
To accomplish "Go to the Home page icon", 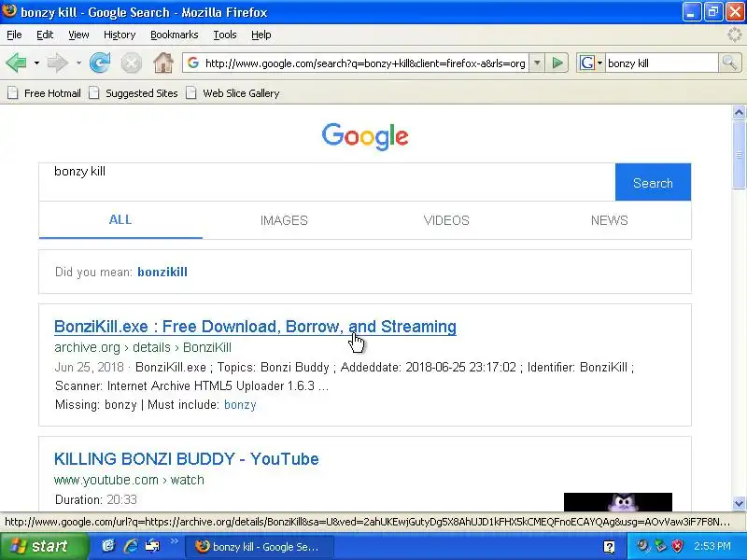I will (162, 63).
